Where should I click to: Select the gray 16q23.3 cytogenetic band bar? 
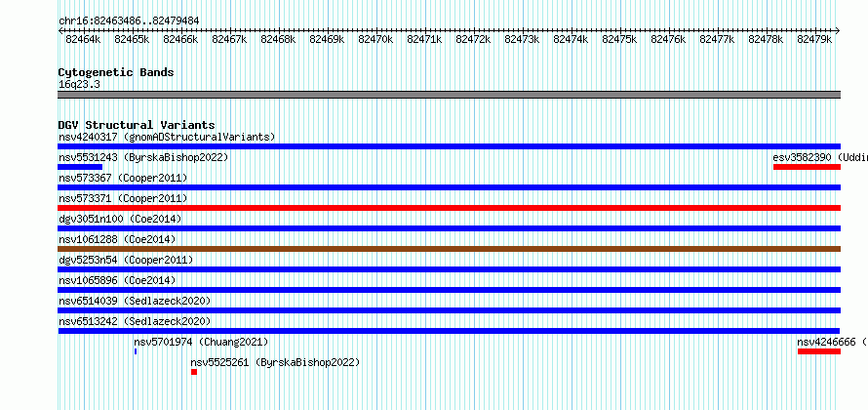click(449, 94)
